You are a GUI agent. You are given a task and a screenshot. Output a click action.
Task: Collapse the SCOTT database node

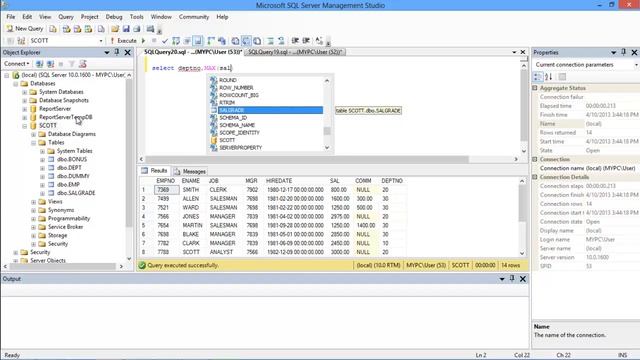[24, 126]
